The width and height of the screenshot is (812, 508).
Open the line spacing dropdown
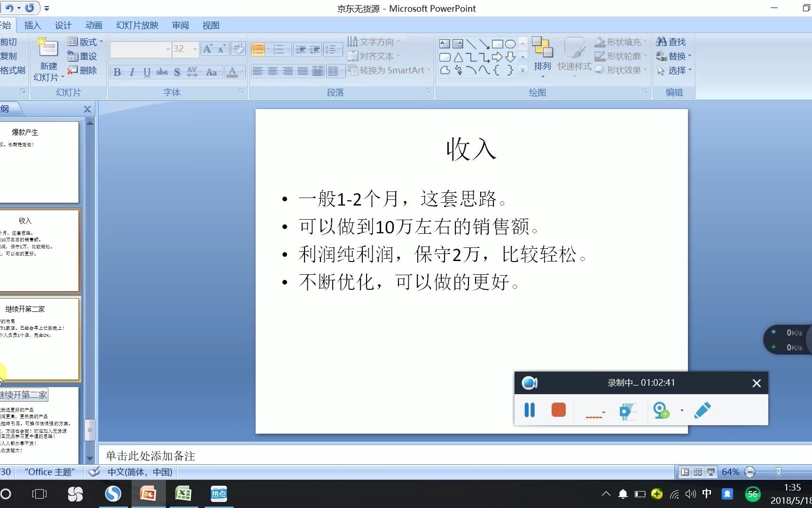point(333,49)
